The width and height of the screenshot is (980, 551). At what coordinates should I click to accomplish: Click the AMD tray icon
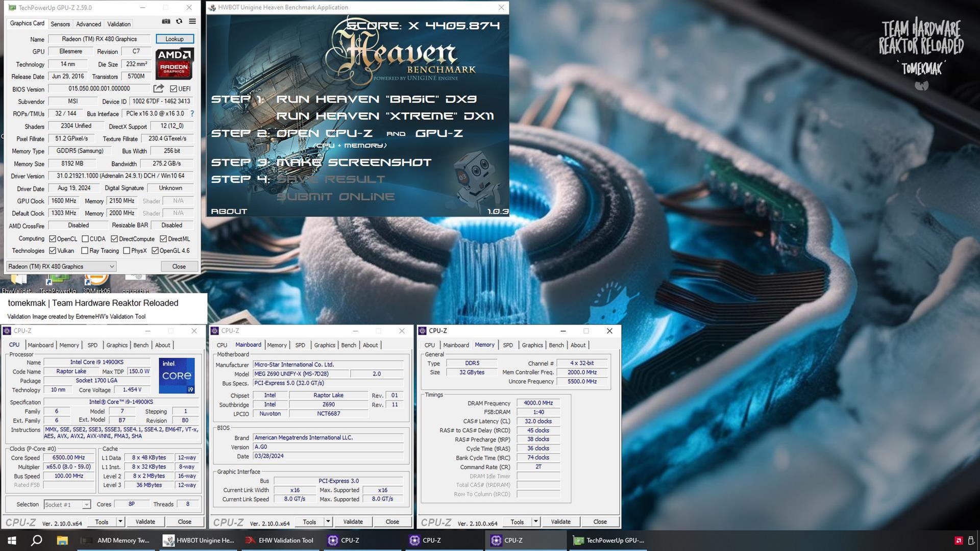tap(958, 540)
